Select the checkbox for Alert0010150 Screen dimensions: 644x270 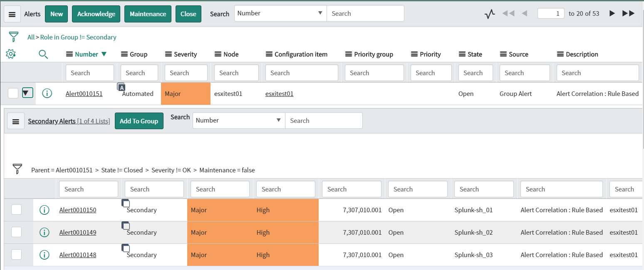click(x=16, y=210)
